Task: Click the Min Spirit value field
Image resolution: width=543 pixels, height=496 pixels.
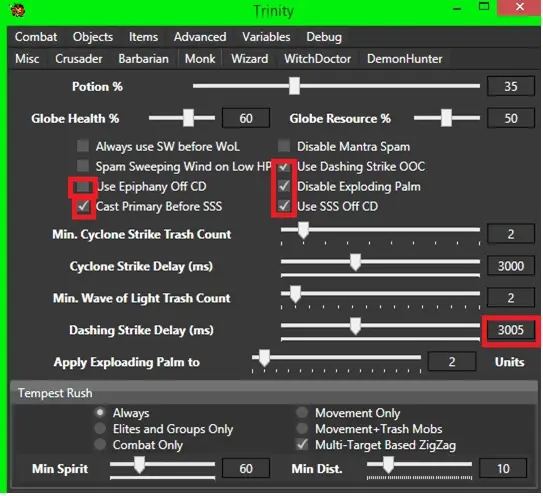Action: (246, 468)
